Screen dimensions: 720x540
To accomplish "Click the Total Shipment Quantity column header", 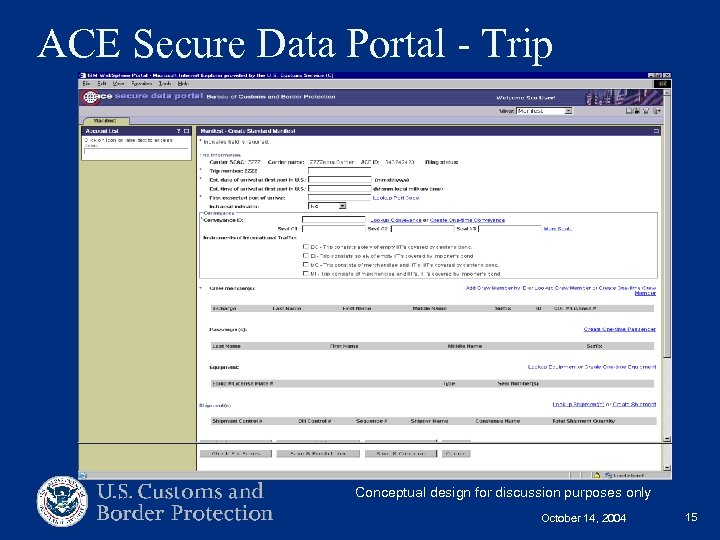I will click(x=583, y=421).
